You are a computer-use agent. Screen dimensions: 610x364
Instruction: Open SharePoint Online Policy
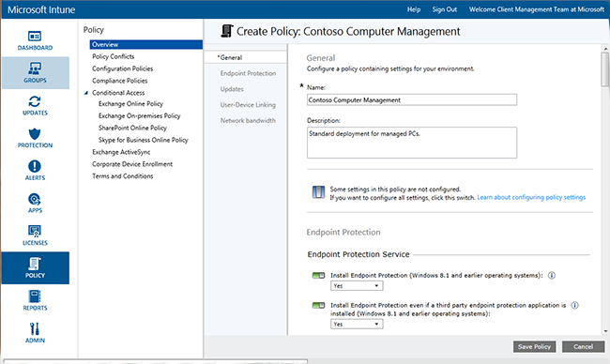click(x=132, y=128)
